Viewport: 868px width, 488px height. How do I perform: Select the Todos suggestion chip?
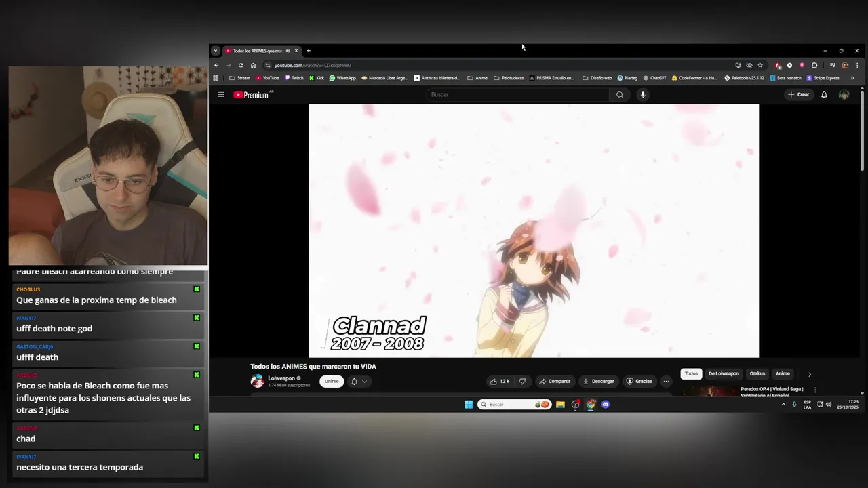click(x=691, y=374)
